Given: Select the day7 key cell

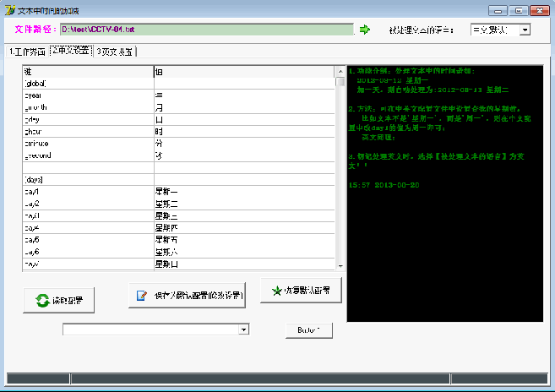Looking at the screenshot, I should click(x=88, y=264).
